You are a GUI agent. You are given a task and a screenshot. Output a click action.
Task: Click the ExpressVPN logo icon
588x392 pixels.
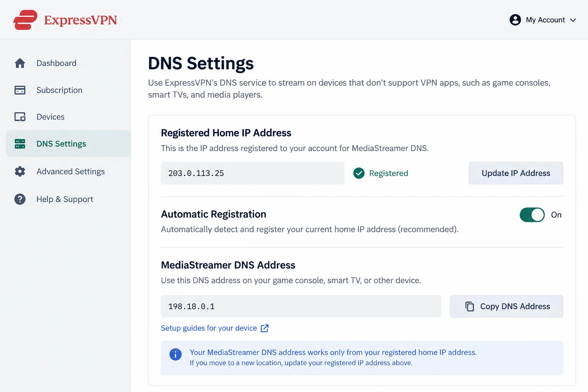pyautogui.click(x=25, y=20)
